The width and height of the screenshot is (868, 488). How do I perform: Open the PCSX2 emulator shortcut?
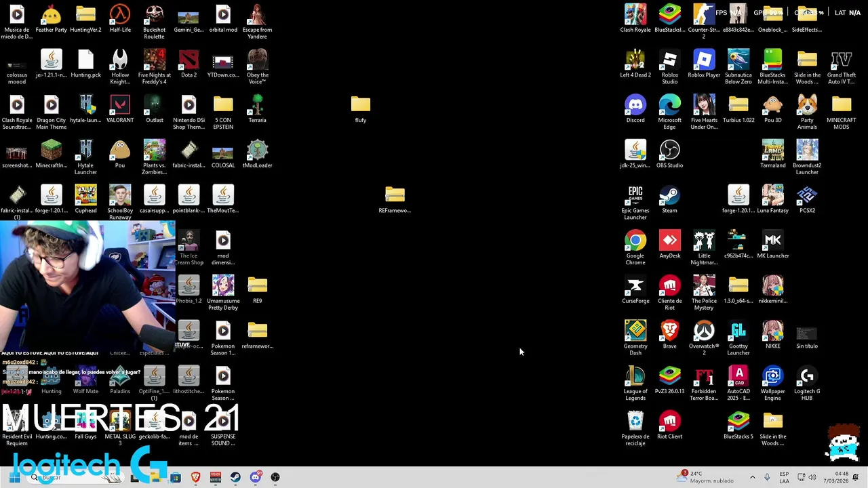point(807,199)
